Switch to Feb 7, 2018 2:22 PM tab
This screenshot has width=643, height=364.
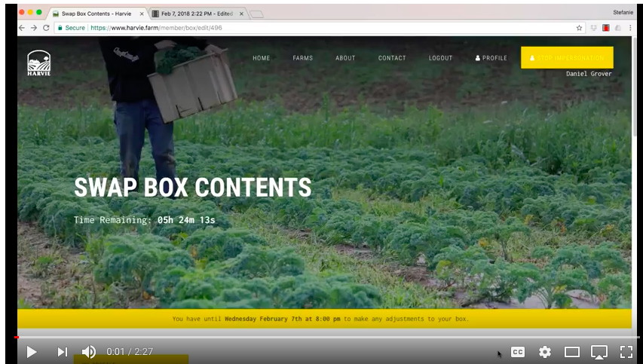point(197,14)
